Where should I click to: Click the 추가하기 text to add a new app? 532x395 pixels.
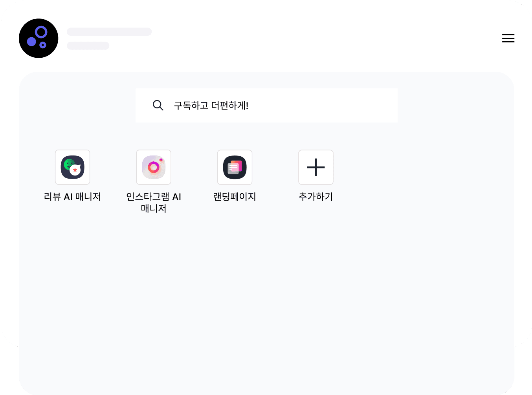pyautogui.click(x=316, y=197)
